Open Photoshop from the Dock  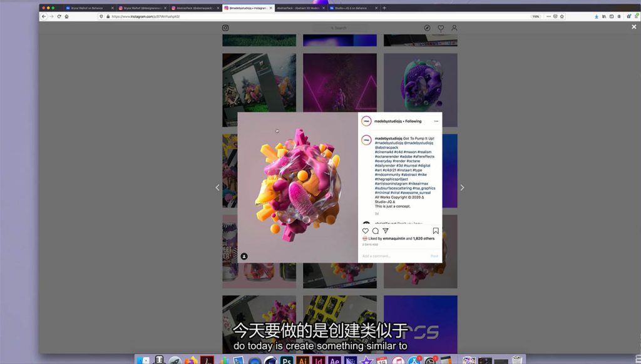point(287,360)
